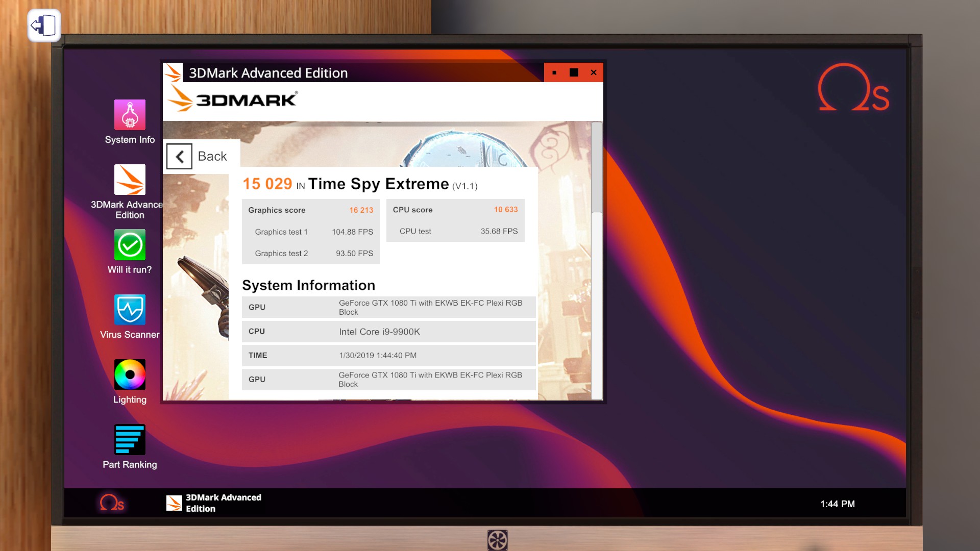Click the TIME row 1/30/2019 1:44:40 PM

(x=388, y=356)
